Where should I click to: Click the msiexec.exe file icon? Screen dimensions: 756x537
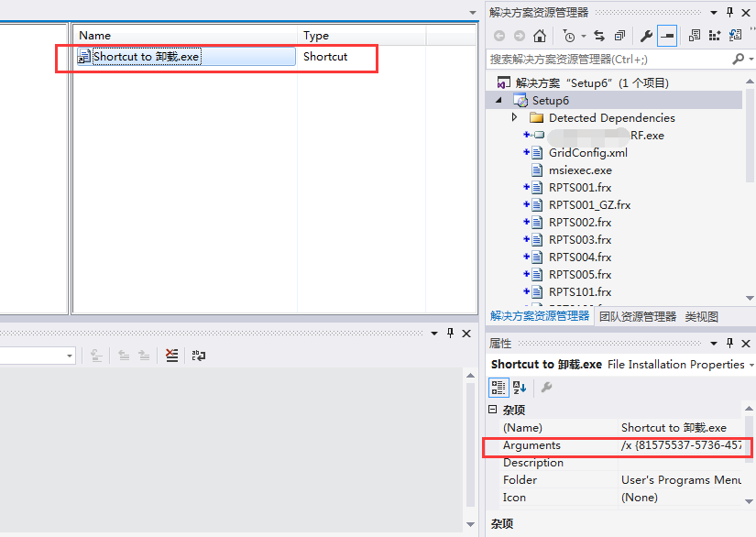tap(537, 170)
